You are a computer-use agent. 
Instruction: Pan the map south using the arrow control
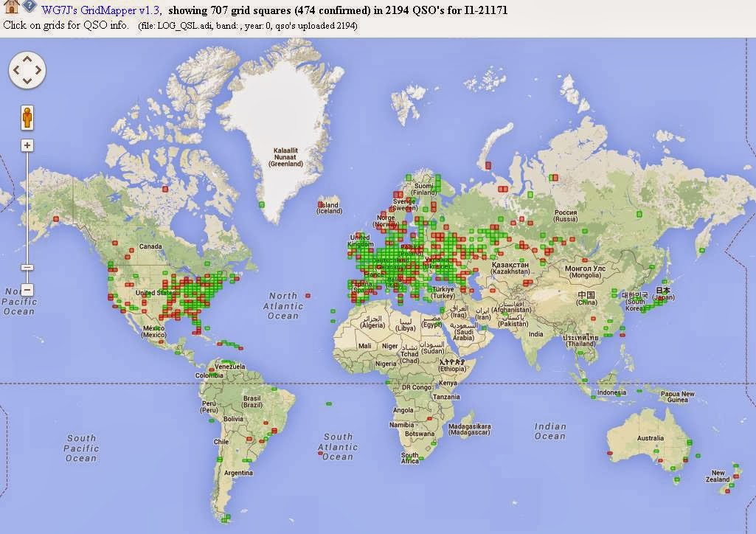[x=27, y=81]
